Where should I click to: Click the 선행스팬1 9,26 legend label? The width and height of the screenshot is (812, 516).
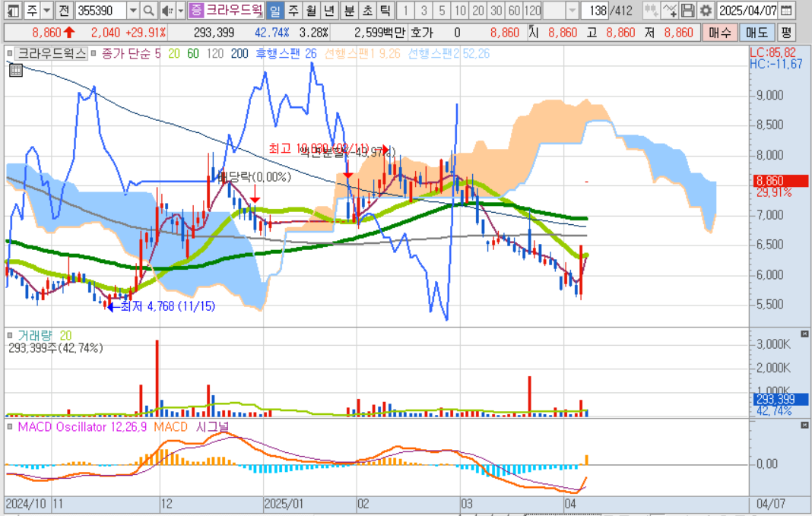(x=362, y=53)
